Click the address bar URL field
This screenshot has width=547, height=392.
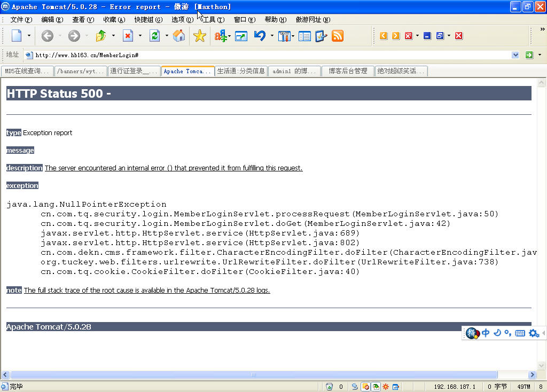tap(272, 55)
